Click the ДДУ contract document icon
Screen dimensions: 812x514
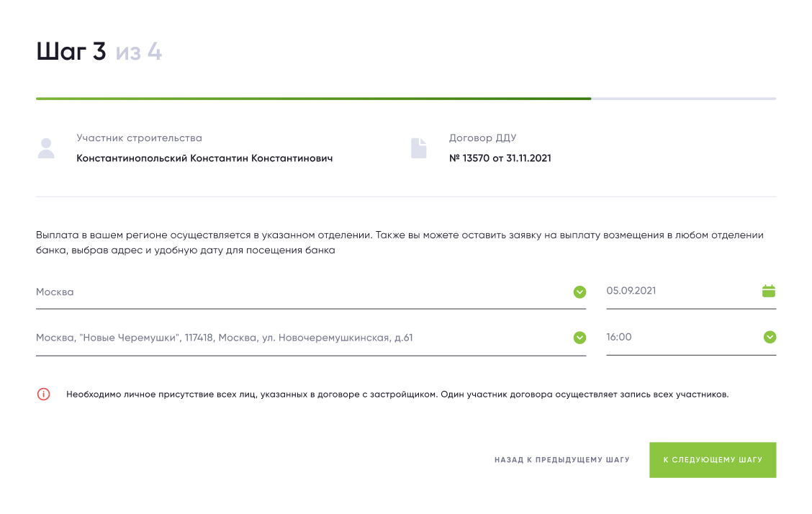click(x=418, y=148)
